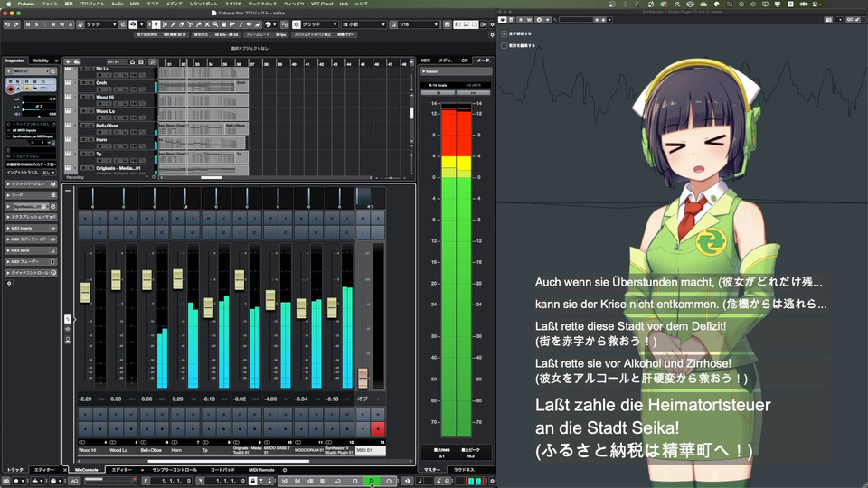
Task: Click record-enable button in the Inspector
Action: [x=11, y=89]
